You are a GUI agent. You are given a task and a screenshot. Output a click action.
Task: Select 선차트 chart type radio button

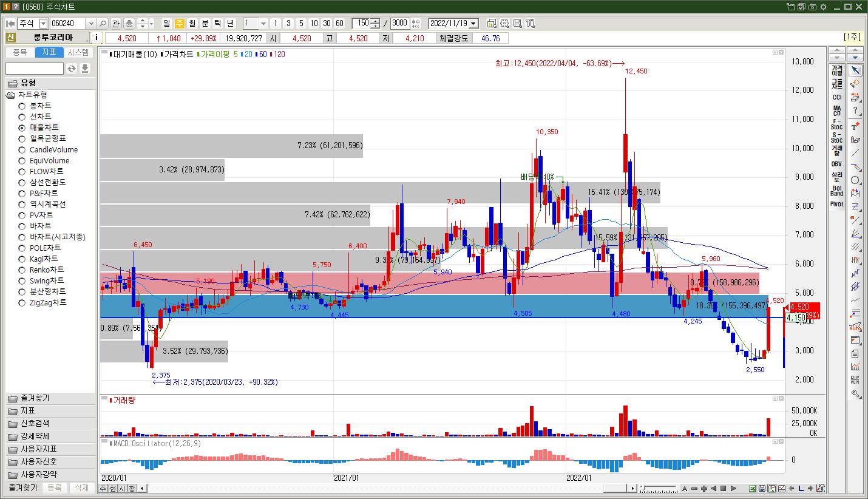pyautogui.click(x=22, y=117)
